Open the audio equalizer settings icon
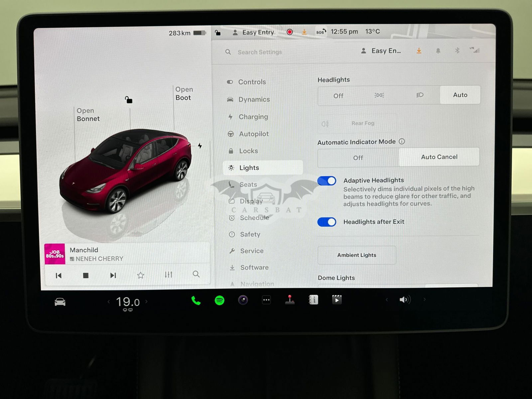Viewport: 532px width, 399px height. click(x=169, y=275)
